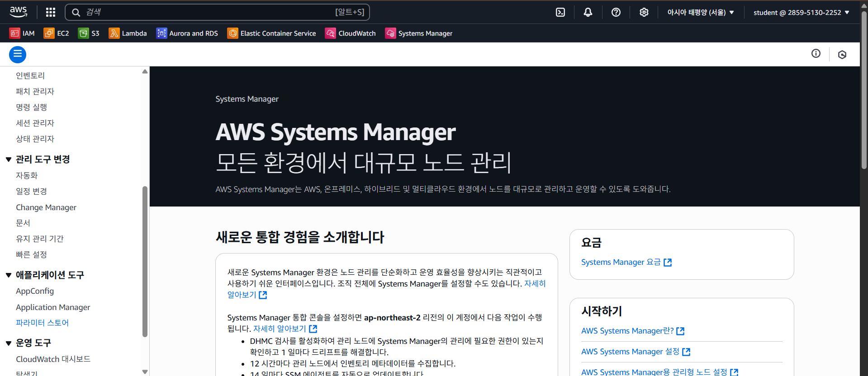Open the CloudWatch shortcut icon
The height and width of the screenshot is (376, 868).
(330, 33)
